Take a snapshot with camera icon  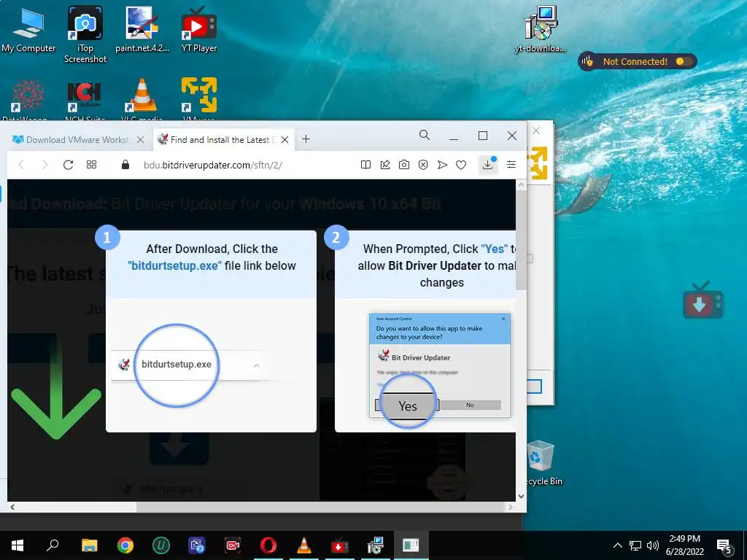(404, 165)
